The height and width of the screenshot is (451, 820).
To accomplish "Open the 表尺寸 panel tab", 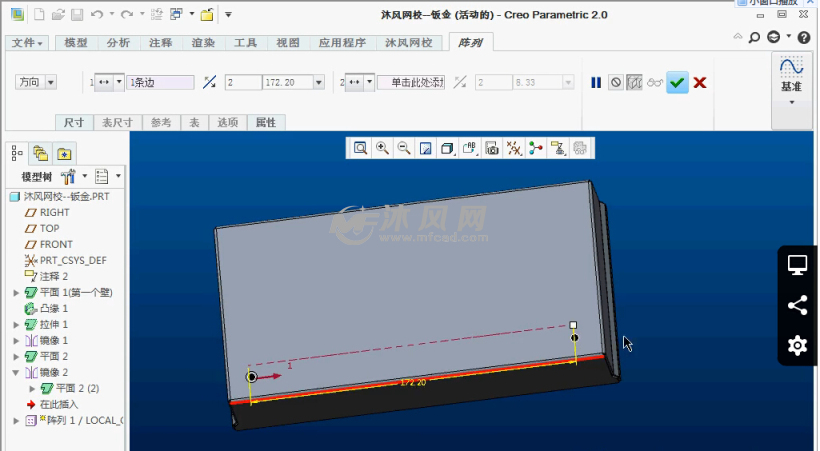I will click(118, 122).
